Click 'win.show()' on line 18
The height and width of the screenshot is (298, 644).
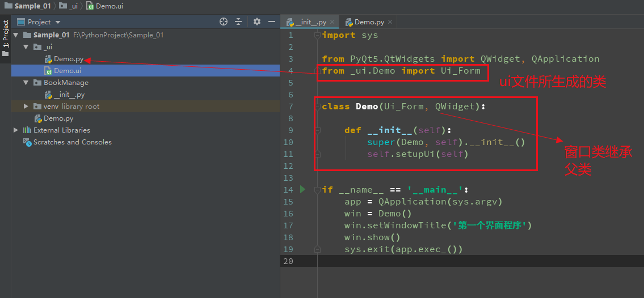(x=372, y=237)
